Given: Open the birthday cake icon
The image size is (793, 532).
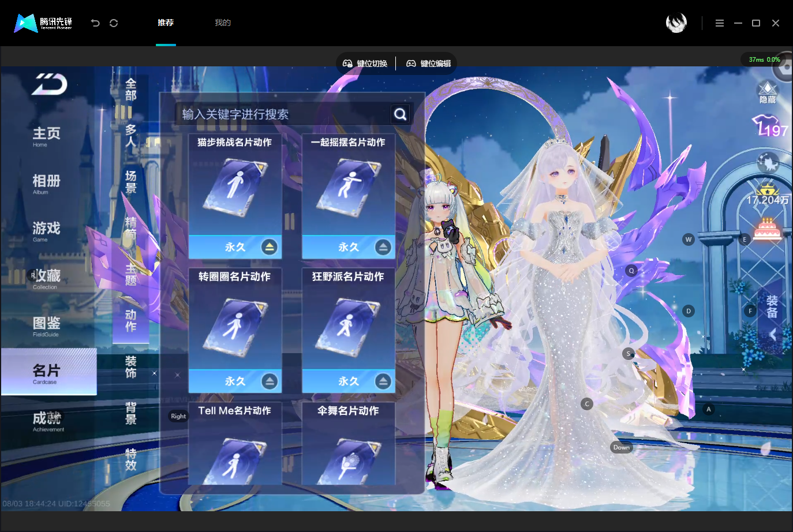Looking at the screenshot, I should [x=768, y=228].
